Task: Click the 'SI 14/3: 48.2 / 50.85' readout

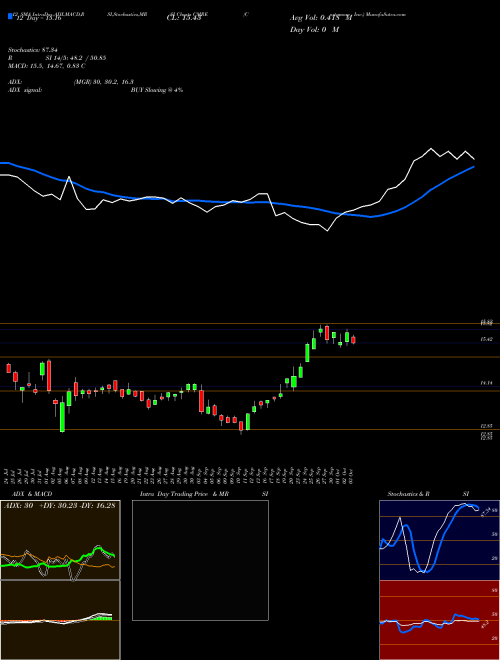Action: pos(76,58)
